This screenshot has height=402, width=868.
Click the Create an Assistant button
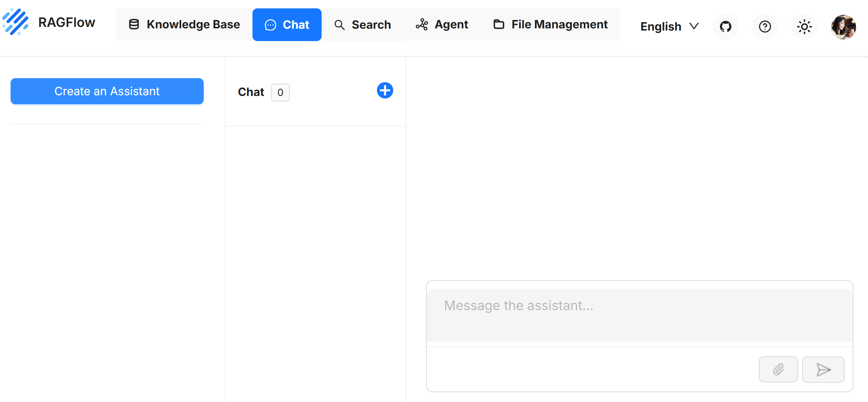pos(107,91)
